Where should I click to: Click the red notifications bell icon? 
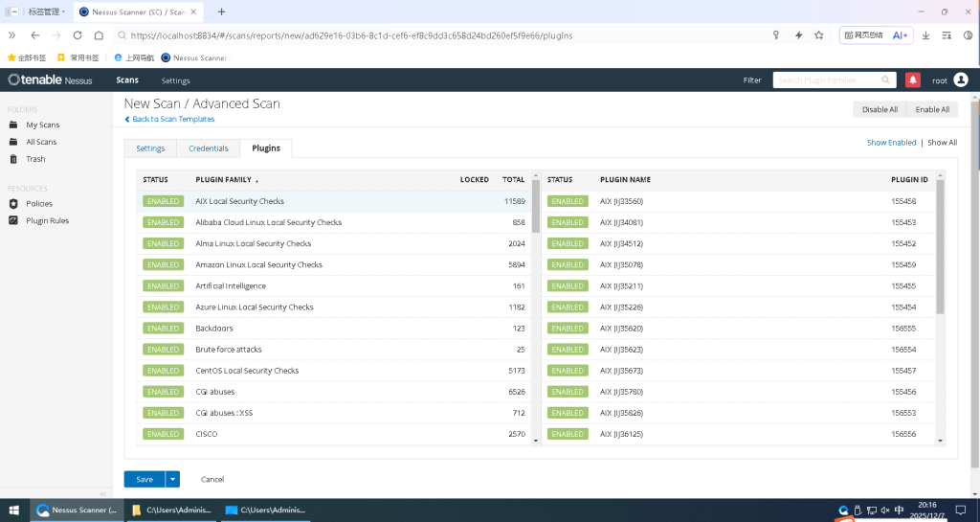click(x=913, y=80)
